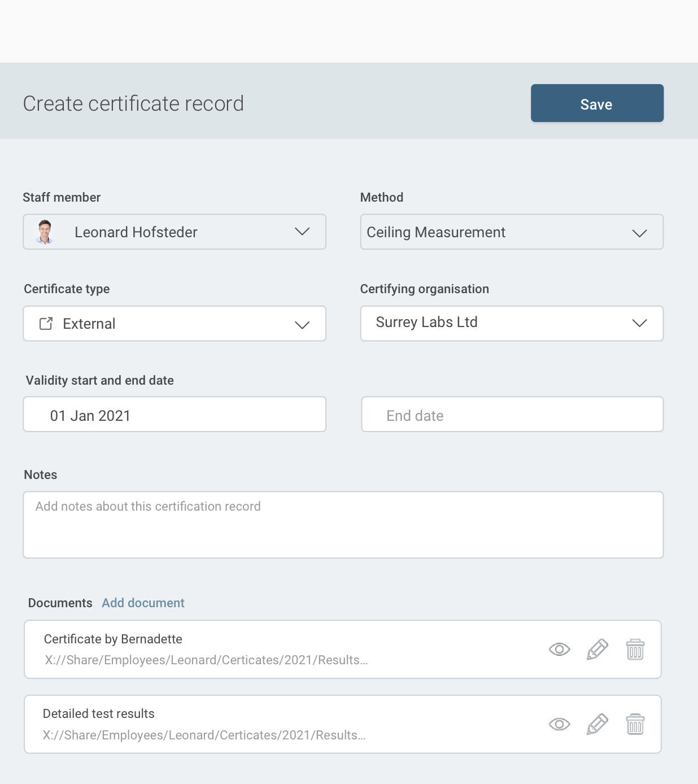Expand the Certificate type chevron
Image resolution: width=698 pixels, height=784 pixels.
coord(302,325)
